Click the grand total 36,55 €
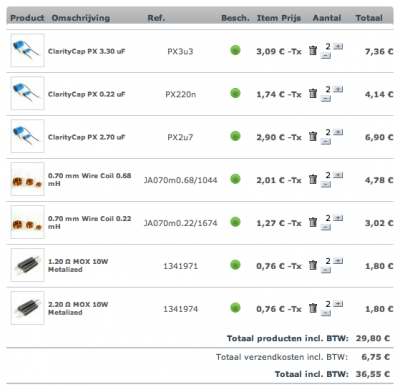 (x=373, y=374)
